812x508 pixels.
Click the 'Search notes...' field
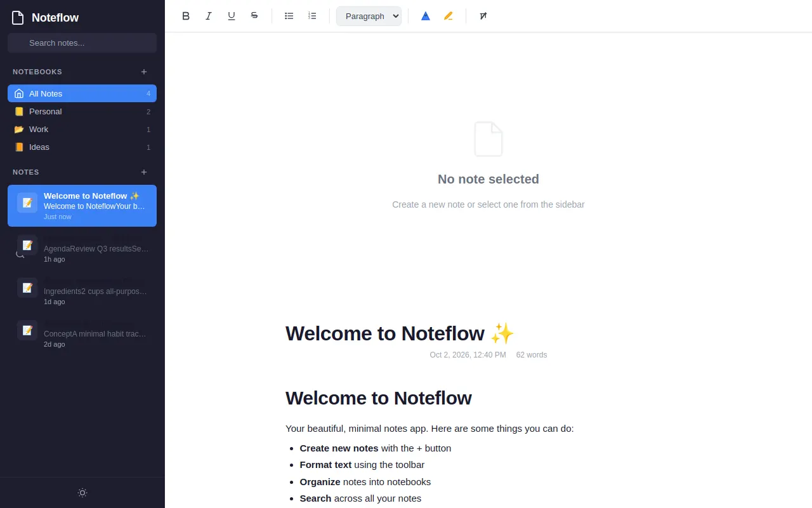[82, 43]
